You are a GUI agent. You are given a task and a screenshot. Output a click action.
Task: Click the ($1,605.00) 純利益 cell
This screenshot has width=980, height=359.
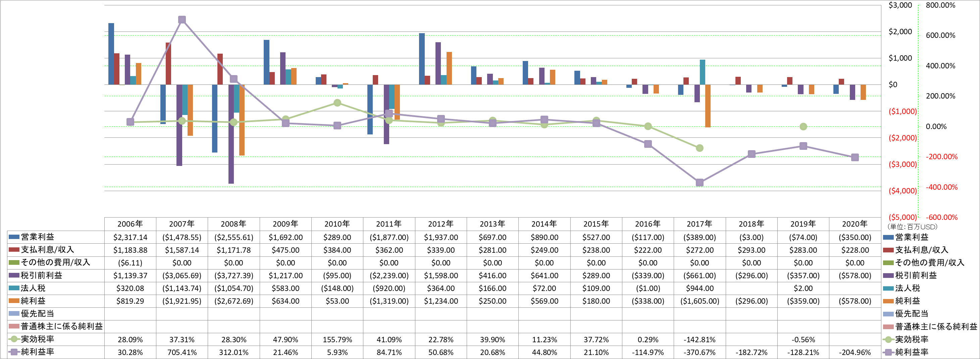pos(700,301)
